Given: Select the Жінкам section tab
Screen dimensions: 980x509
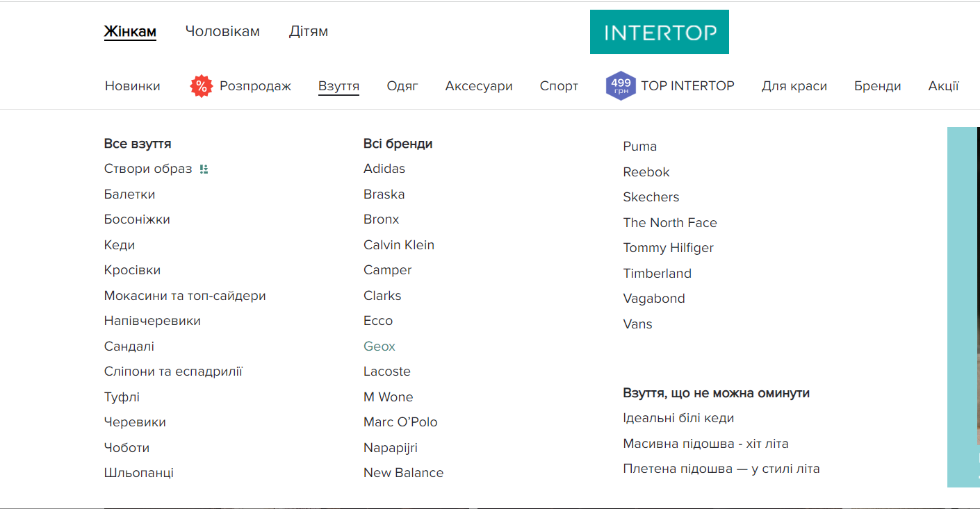Looking at the screenshot, I should tap(130, 31).
